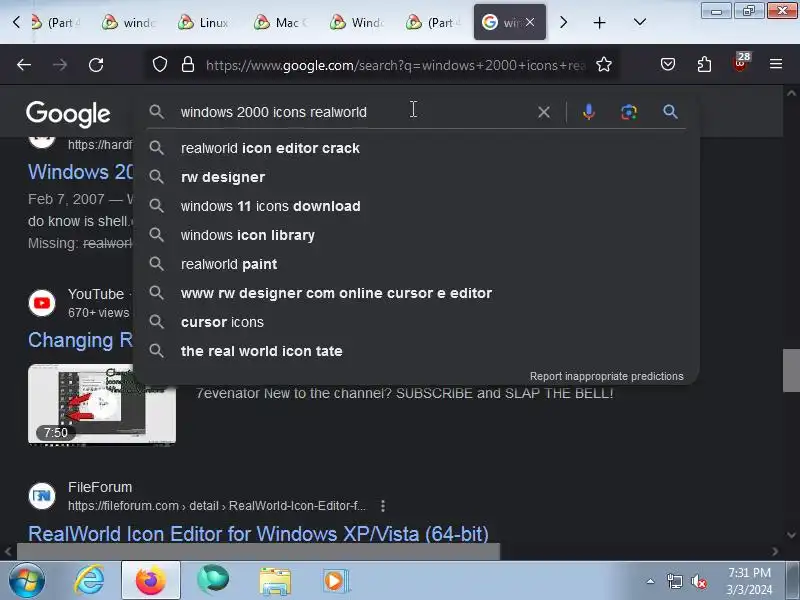
Task: Open the Windows Start orb
Action: coord(26,581)
